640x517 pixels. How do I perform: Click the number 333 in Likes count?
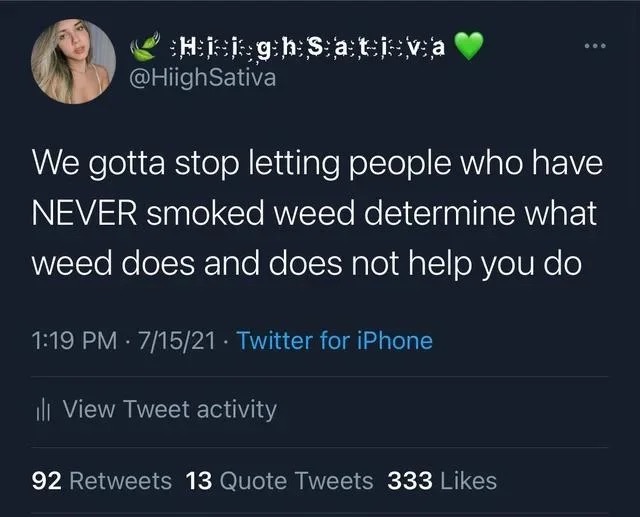coord(410,480)
